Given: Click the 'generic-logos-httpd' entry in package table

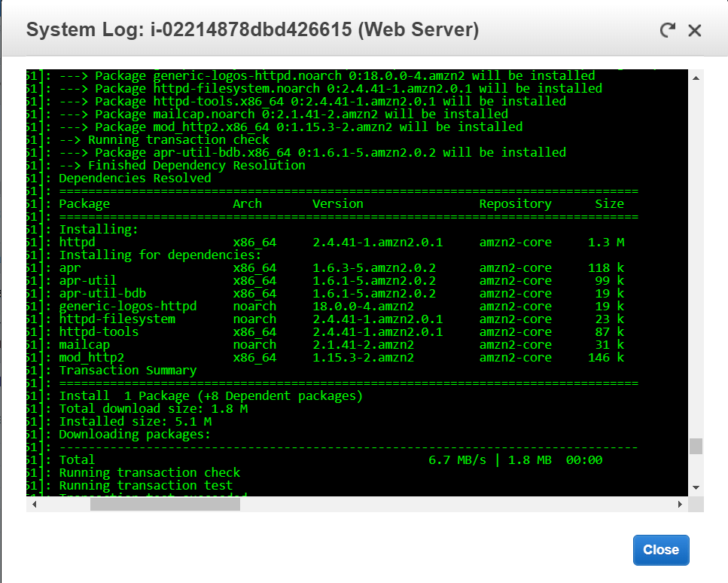Looking at the screenshot, I should [x=127, y=306].
